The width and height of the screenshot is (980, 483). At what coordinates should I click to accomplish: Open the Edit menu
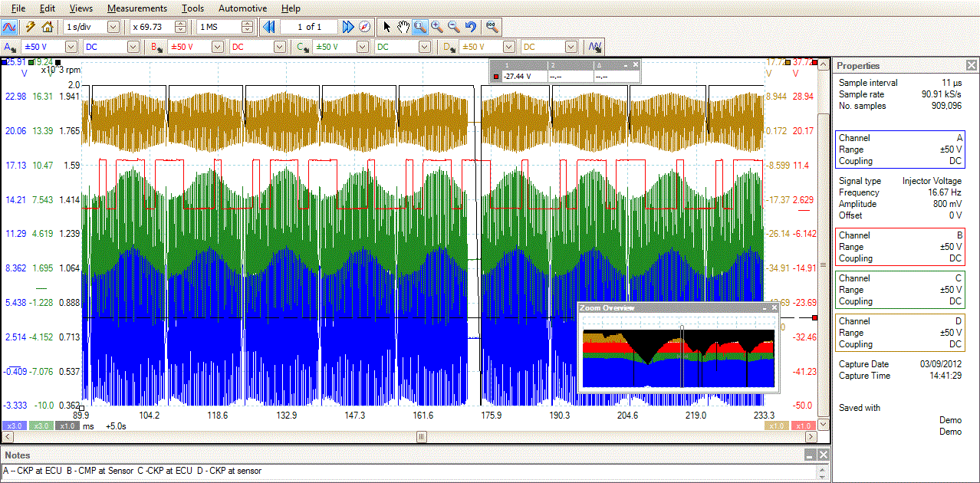click(x=48, y=8)
